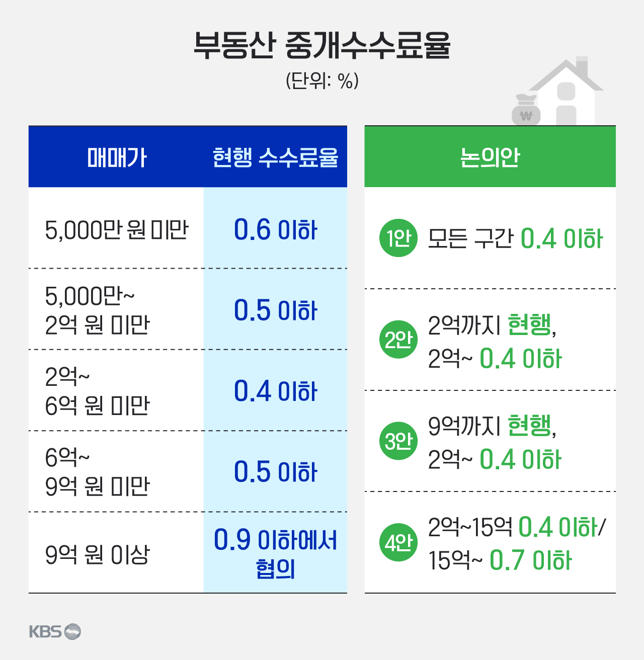Click the 15억~ 0.7 이하 text

(x=500, y=560)
